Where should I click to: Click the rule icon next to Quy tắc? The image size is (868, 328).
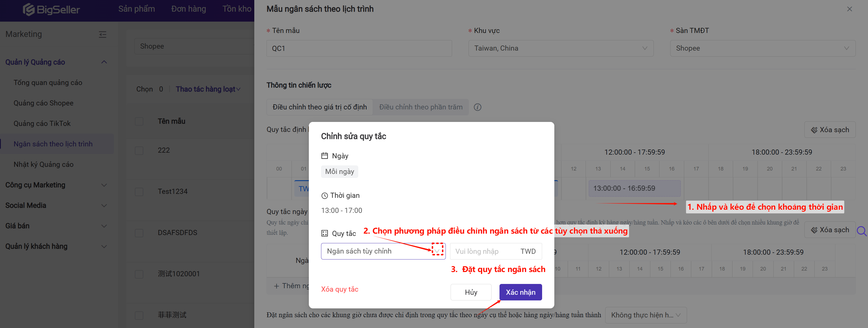[324, 233]
